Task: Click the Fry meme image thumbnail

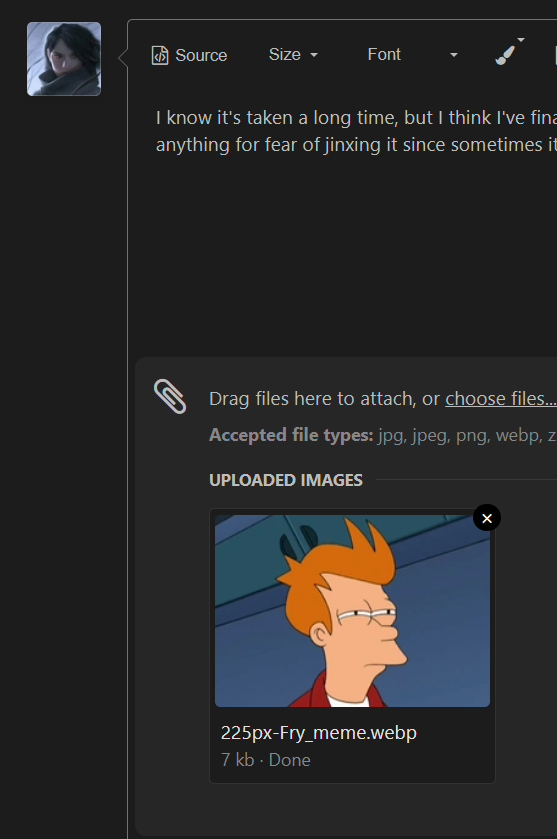Action: (352, 611)
